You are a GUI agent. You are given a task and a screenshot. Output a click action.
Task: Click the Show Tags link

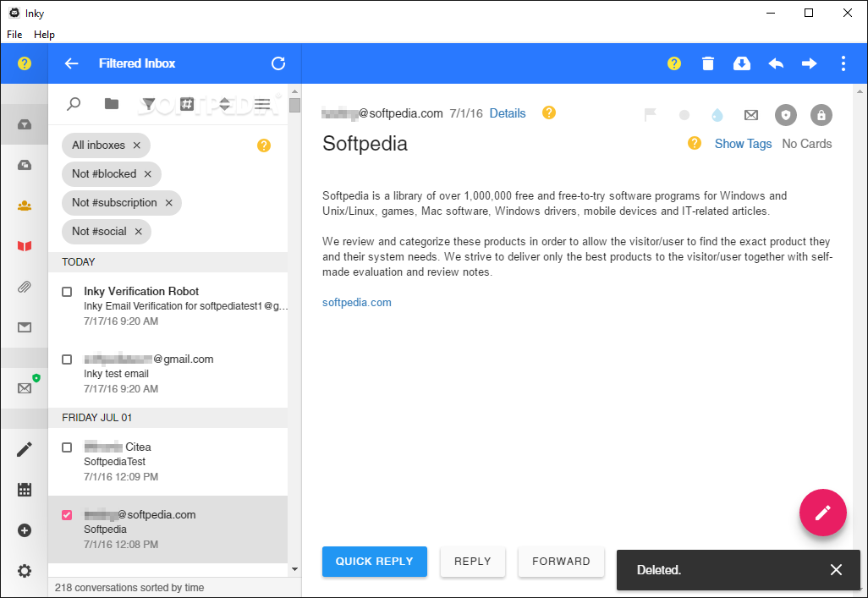click(x=743, y=144)
